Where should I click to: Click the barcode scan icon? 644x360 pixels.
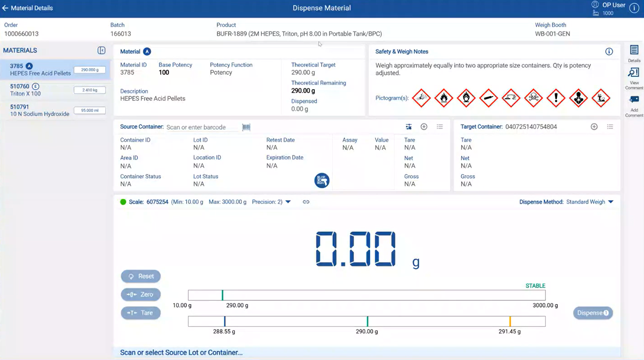pyautogui.click(x=246, y=127)
